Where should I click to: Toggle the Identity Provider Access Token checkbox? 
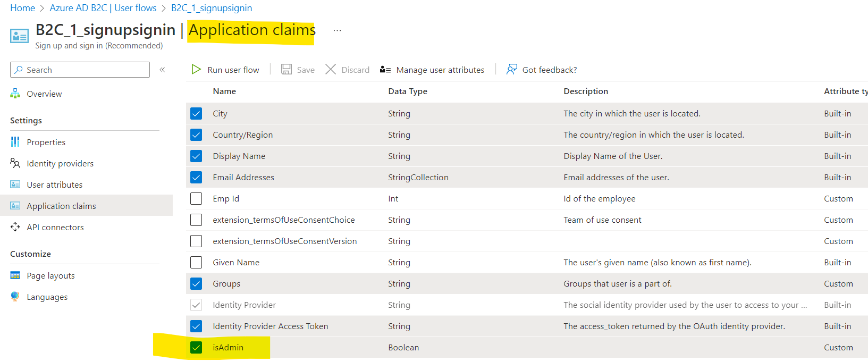[x=196, y=326]
